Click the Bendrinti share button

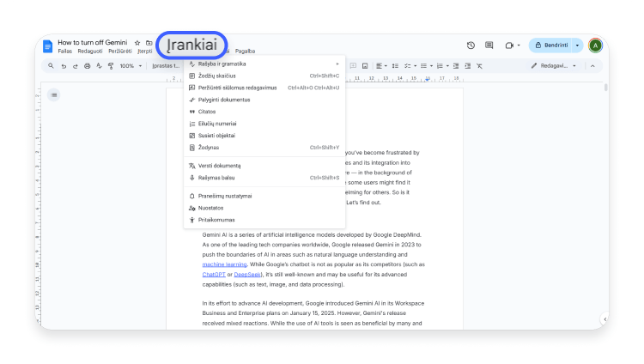pyautogui.click(x=550, y=45)
